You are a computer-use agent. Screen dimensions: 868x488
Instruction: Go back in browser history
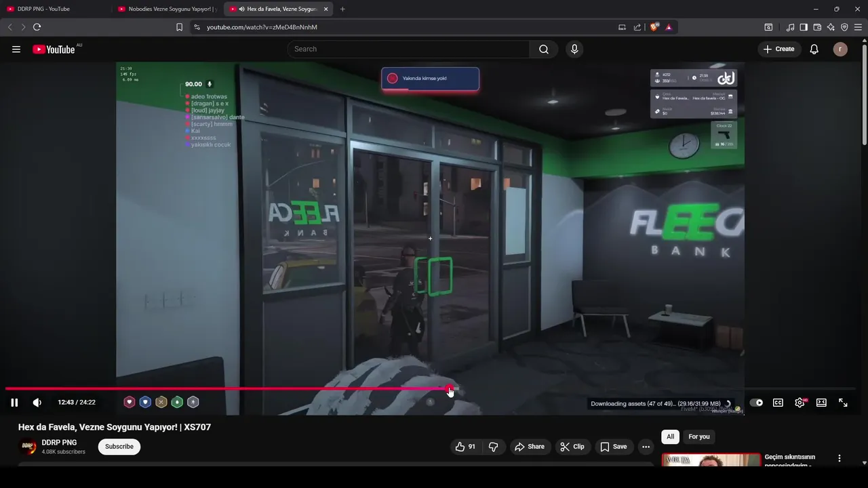(9, 27)
